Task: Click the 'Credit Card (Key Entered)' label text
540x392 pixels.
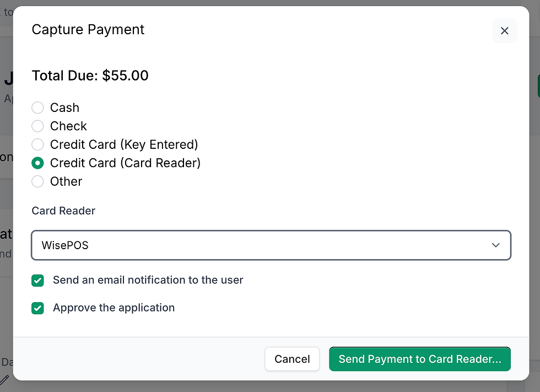Action: tap(124, 144)
